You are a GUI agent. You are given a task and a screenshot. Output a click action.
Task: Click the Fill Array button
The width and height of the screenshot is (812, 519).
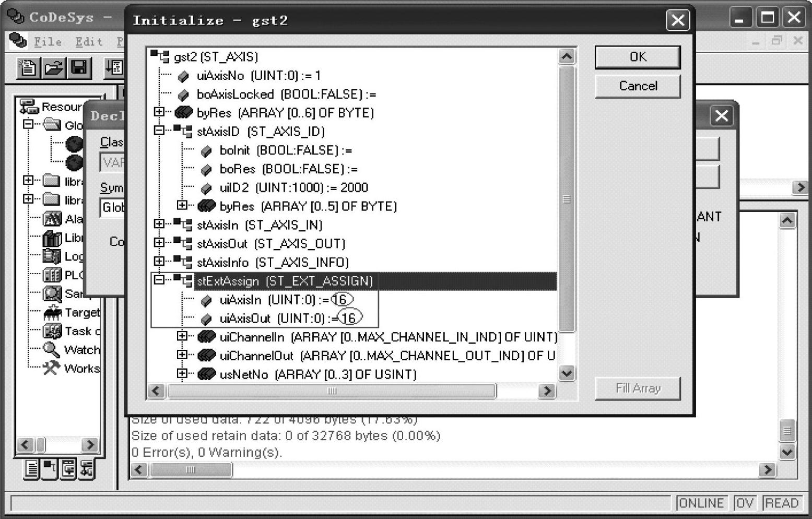638,388
